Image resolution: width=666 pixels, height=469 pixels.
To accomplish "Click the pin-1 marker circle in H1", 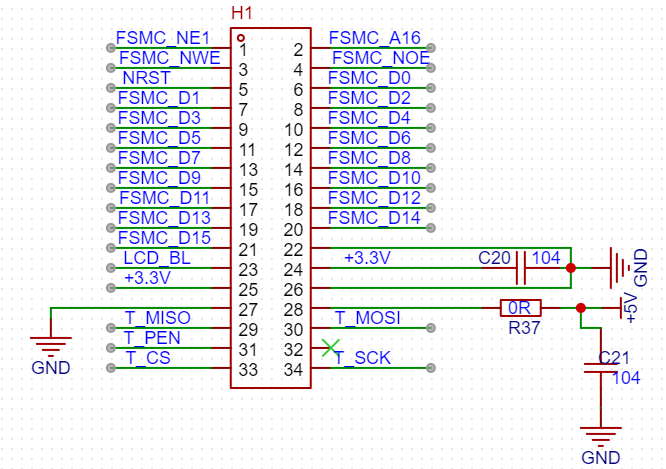I will 241,38.
